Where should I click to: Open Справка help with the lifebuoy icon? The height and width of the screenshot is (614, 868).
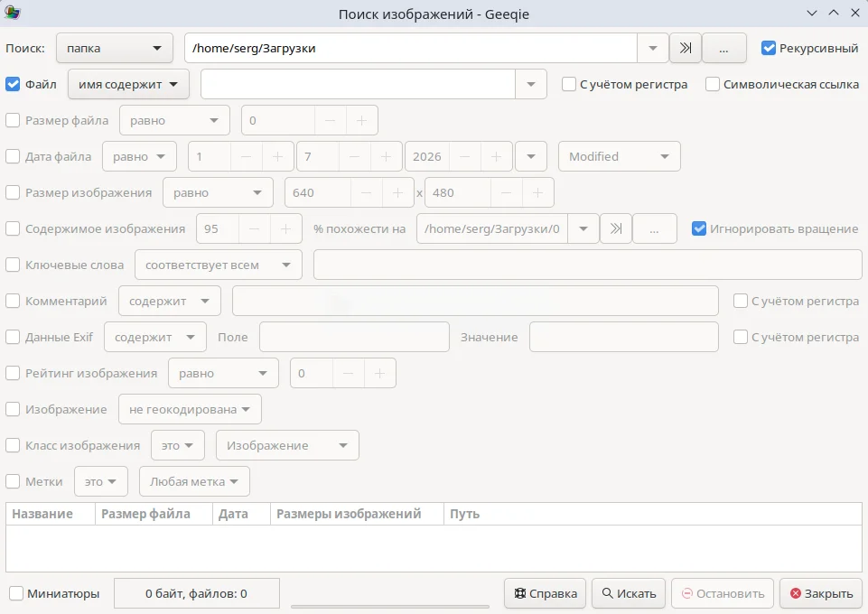coord(545,593)
